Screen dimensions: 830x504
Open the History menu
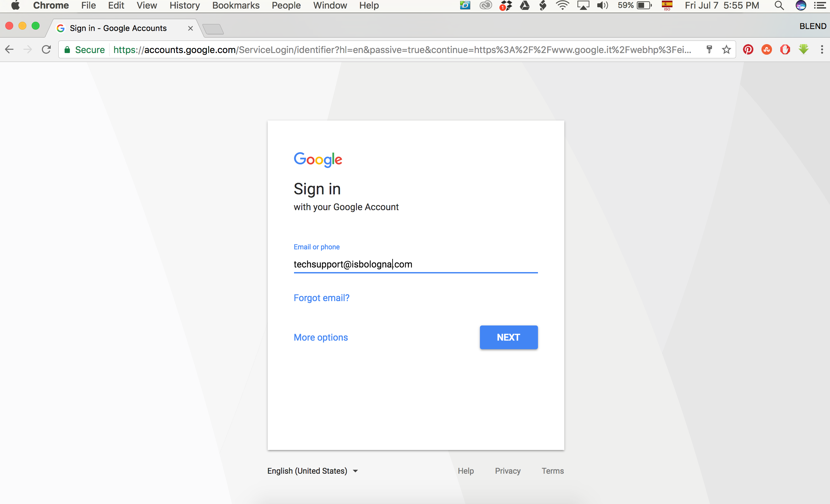(185, 5)
